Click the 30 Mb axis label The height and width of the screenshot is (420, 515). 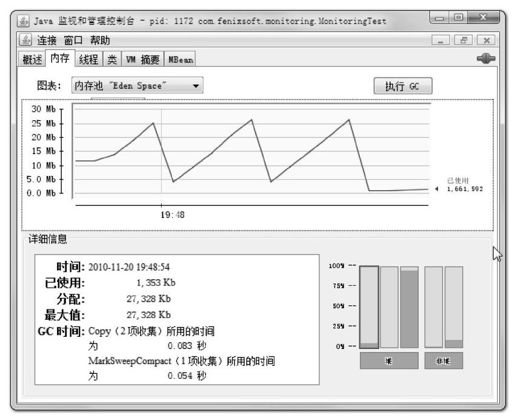(x=43, y=109)
